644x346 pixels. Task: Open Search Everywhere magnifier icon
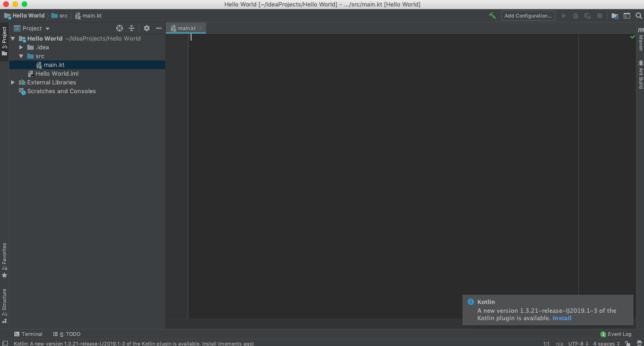(x=639, y=16)
